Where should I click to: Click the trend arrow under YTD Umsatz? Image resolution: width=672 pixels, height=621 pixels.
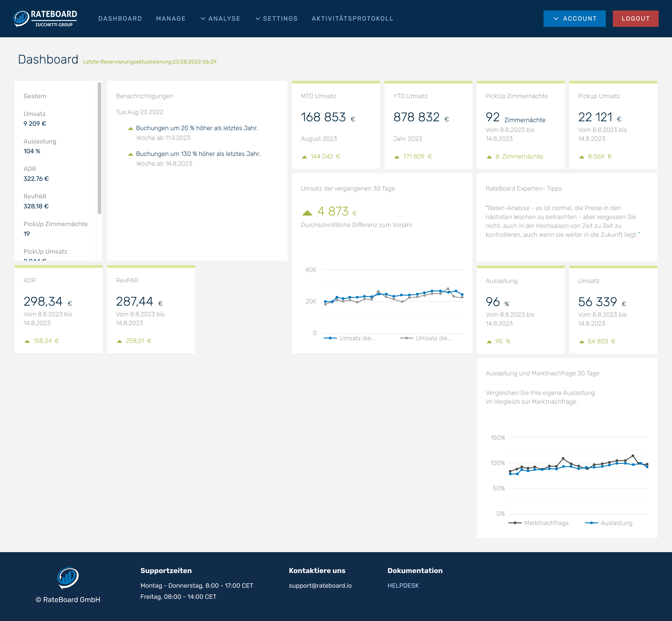click(397, 157)
